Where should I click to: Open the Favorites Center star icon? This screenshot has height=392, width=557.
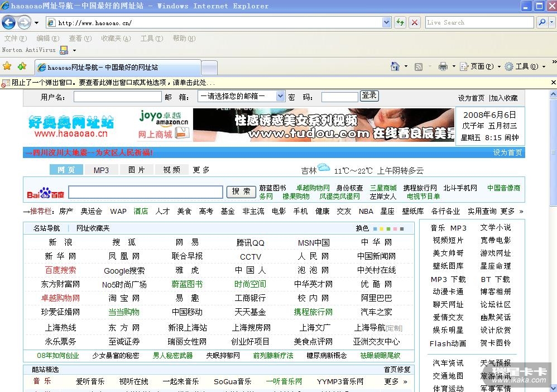(x=7, y=66)
